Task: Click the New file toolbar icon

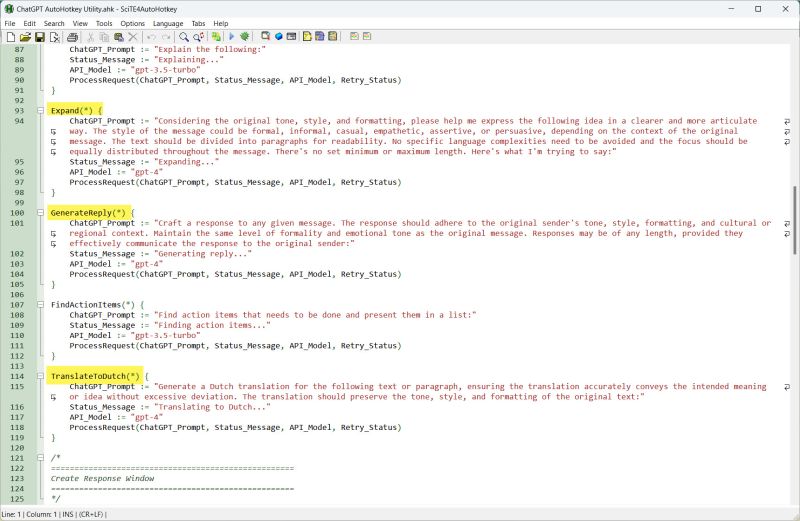Action: click(10, 37)
